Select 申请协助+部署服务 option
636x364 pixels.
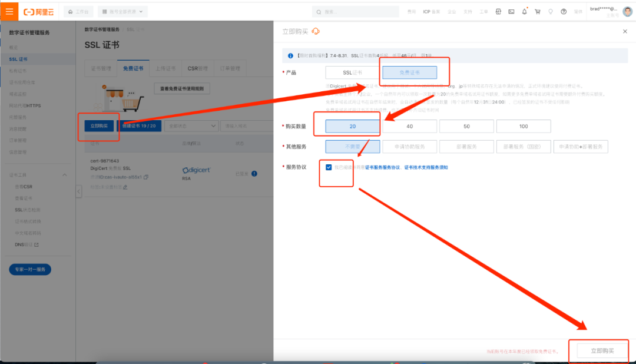pyautogui.click(x=581, y=147)
